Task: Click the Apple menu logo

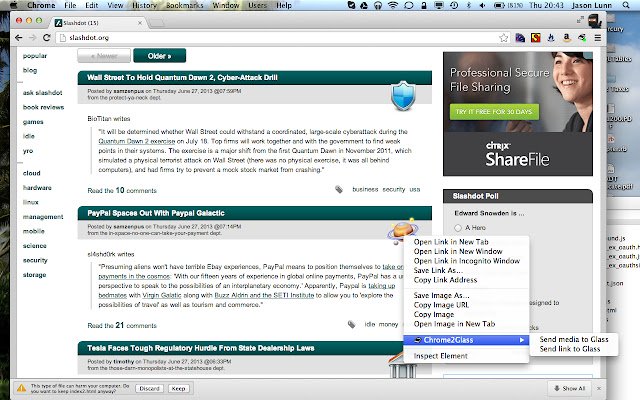Action: (x=13, y=5)
